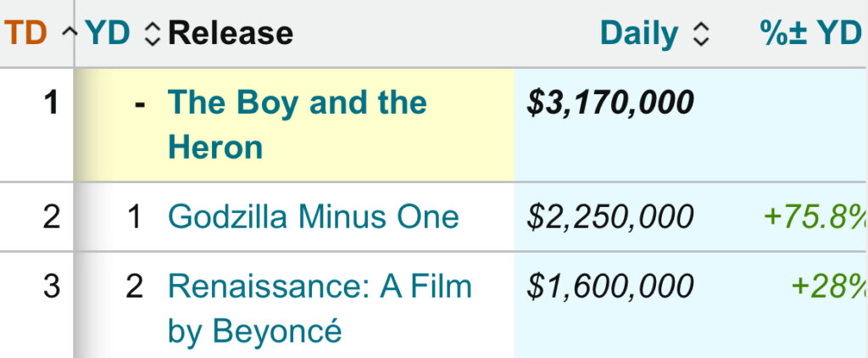Click the Release column header

coord(231,34)
